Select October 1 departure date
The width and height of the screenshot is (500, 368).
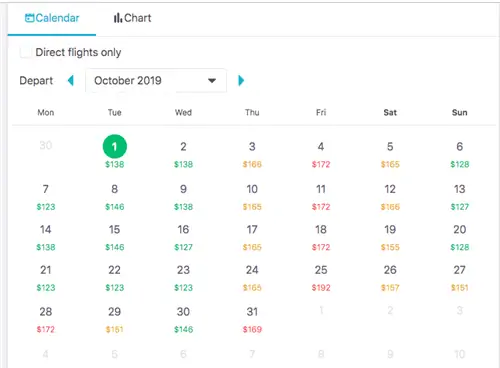coord(115,152)
